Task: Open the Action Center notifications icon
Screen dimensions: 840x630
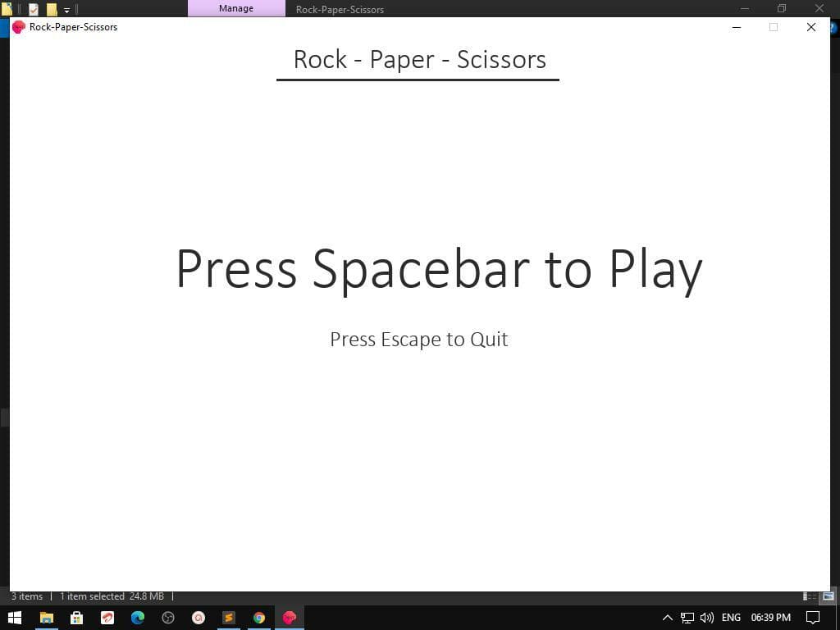Action: [x=813, y=618]
